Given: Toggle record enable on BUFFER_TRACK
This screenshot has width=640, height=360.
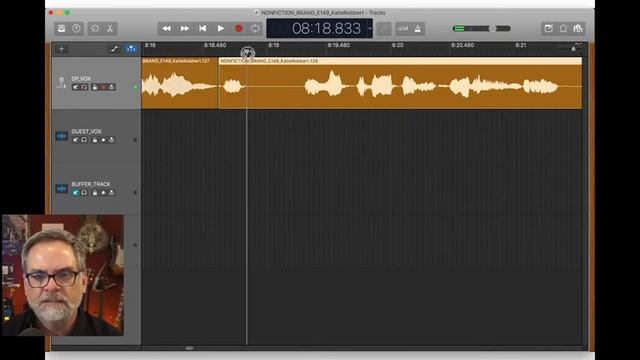Looking at the screenshot, I should (103, 192).
